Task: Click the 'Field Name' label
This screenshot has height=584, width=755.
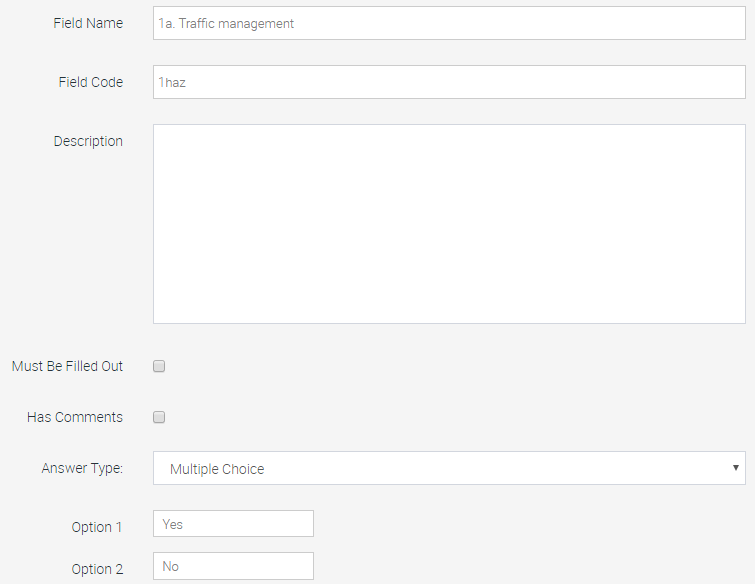Action: click(88, 23)
